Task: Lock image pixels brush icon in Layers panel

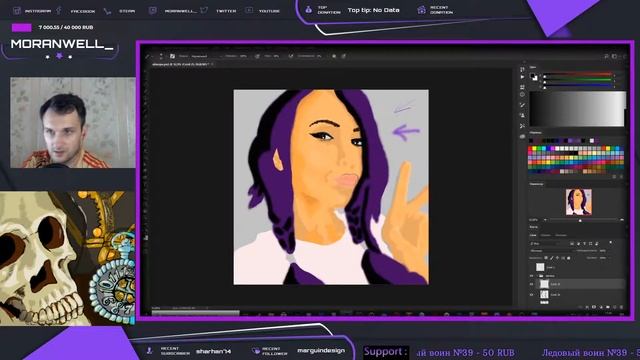Action: tap(552, 258)
